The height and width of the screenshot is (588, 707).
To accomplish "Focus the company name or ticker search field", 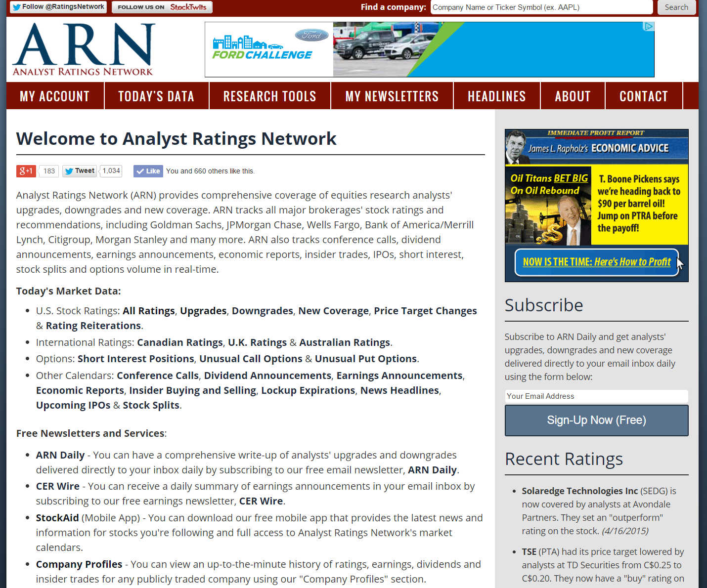I will tap(541, 7).
